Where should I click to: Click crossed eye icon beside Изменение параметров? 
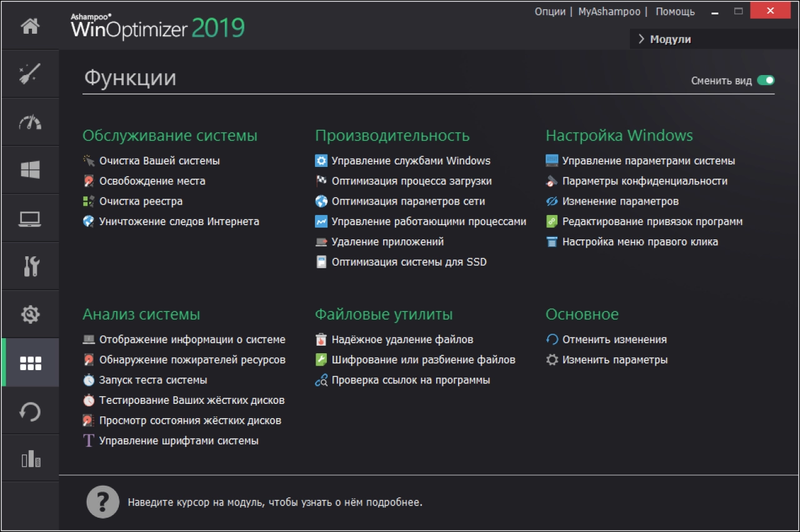point(552,201)
